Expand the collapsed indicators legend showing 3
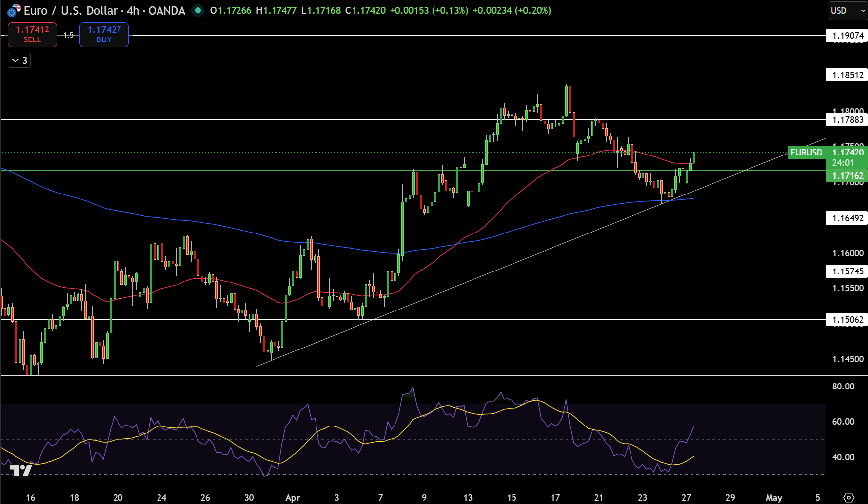The image size is (868, 504). pos(20,60)
